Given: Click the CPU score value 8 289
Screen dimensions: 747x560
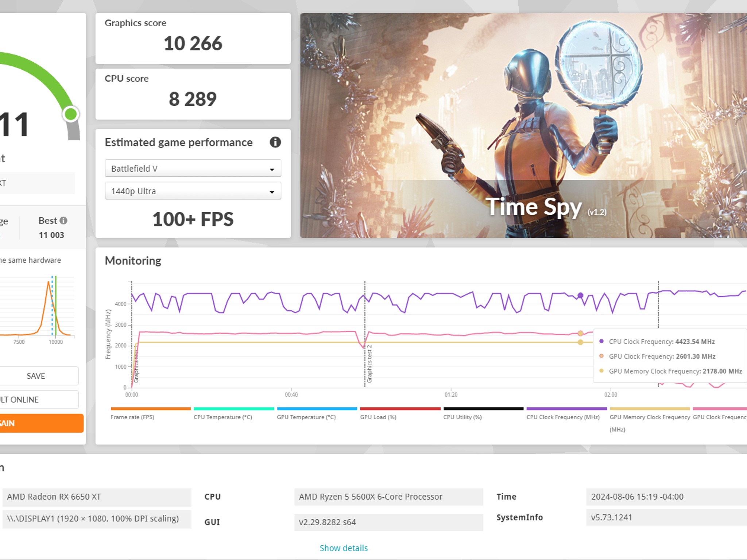Looking at the screenshot, I should point(193,99).
